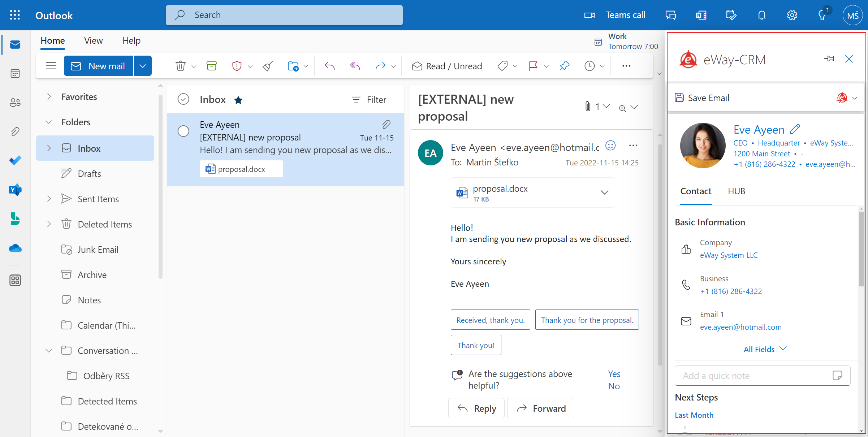Choose 'Thank you for the proposal.' suggestion

pos(587,320)
